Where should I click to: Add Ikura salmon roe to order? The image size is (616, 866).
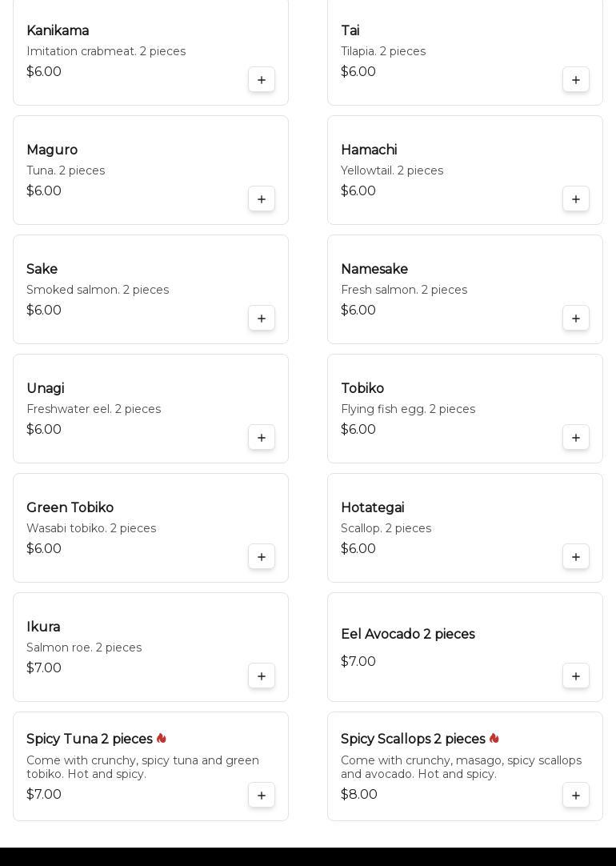pos(262,676)
